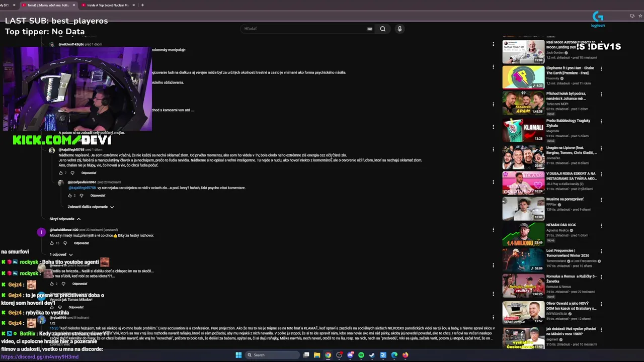Screen dimensions: 644x362
Task: Switch to Inside A Top Secret Nuclear tab
Action: 108,5
